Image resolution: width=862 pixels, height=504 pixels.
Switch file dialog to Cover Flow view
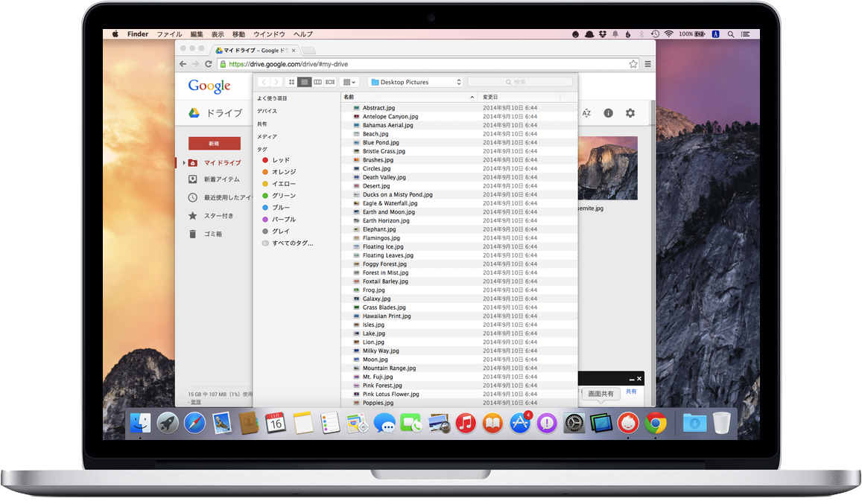(x=330, y=82)
